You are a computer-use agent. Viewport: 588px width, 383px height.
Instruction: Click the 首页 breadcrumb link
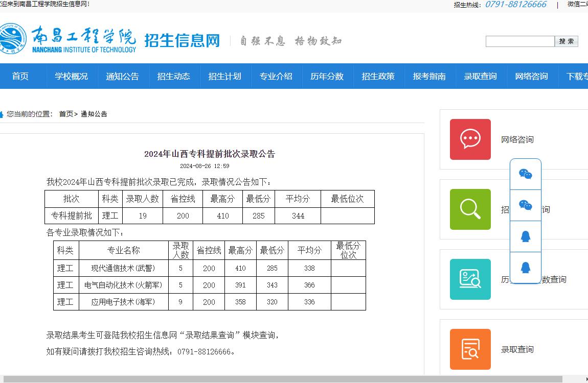click(66, 114)
